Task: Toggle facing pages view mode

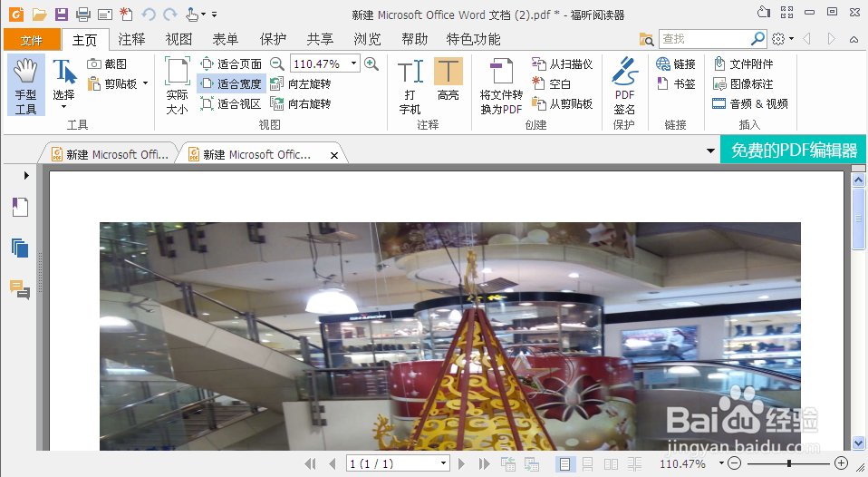Action: 612,463
